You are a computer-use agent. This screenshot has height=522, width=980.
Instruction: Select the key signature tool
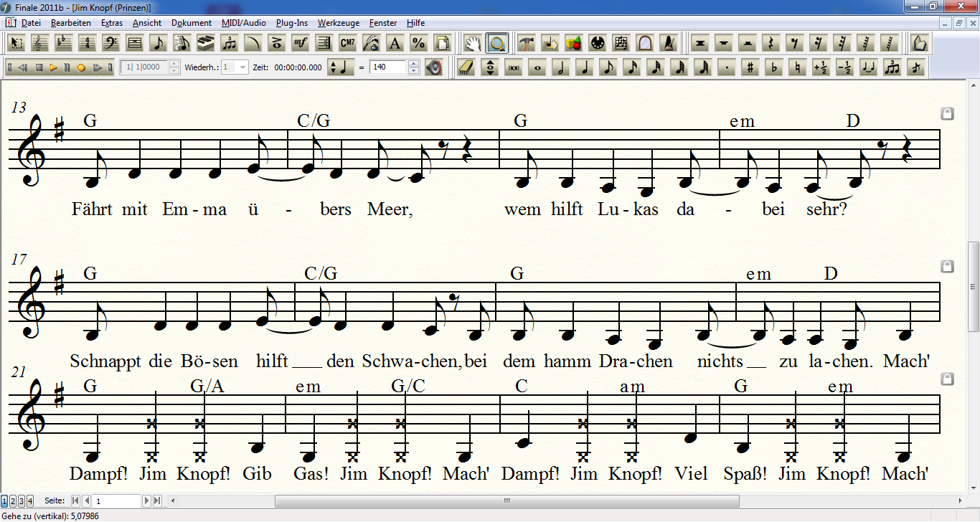coord(63,43)
